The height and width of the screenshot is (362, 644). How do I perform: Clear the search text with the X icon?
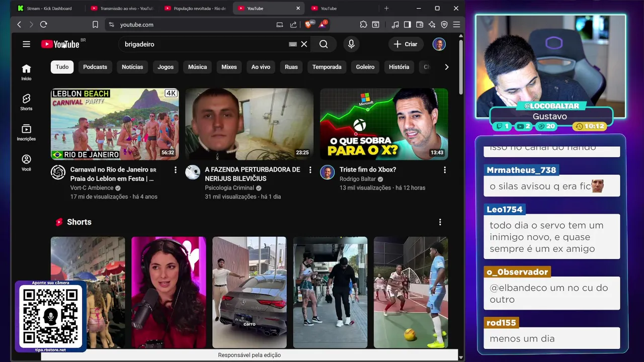pos(304,44)
